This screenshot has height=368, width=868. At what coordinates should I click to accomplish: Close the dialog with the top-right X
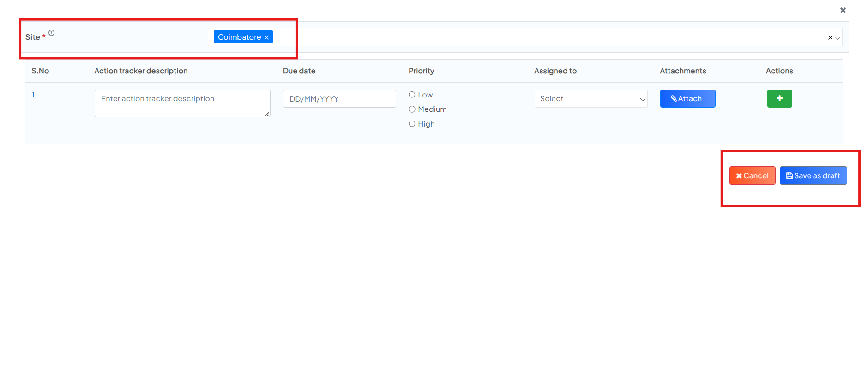tap(843, 10)
